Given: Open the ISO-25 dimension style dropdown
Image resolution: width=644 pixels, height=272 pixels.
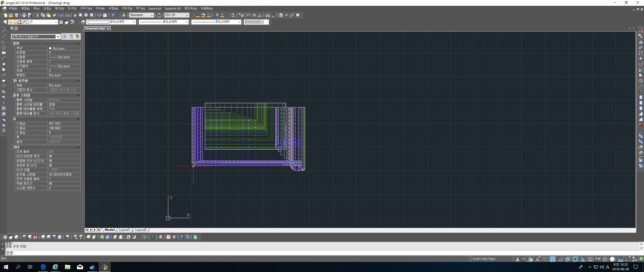Looking at the screenshot, I should [187, 15].
